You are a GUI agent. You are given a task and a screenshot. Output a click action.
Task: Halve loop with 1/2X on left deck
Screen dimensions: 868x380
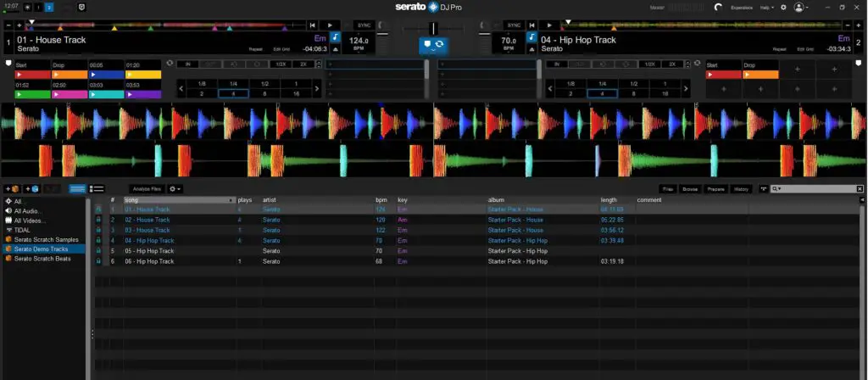[280, 64]
